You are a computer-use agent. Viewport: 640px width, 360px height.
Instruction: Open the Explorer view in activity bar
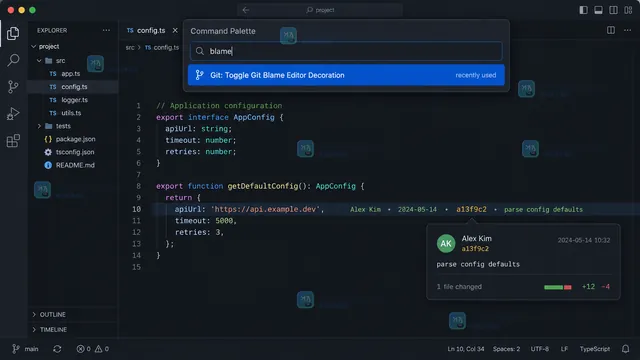coord(13,33)
